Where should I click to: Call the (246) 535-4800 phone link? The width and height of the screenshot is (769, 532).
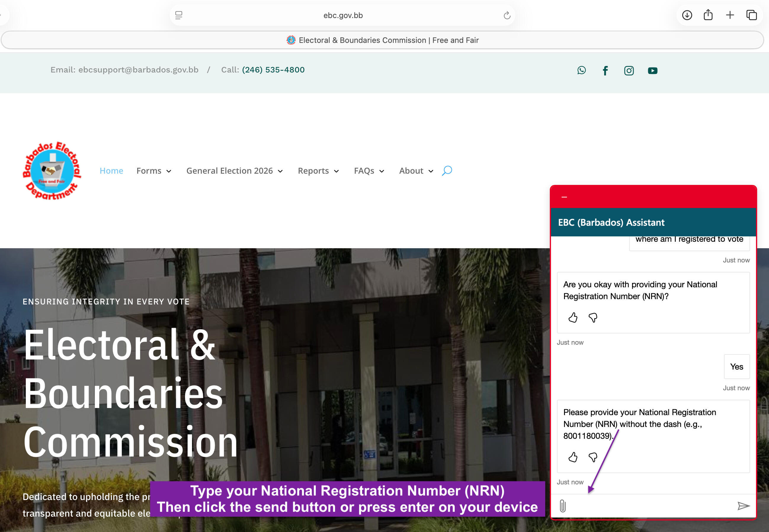[273, 70]
